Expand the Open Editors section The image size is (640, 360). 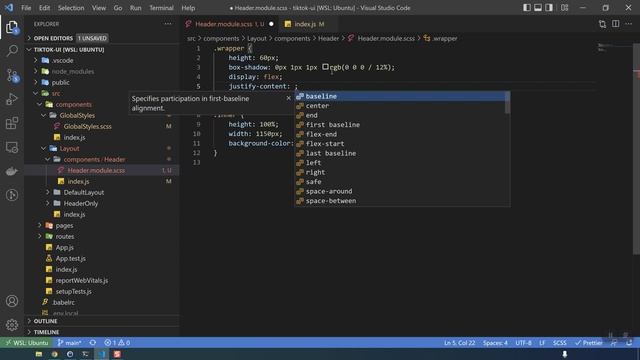coord(102,38)
